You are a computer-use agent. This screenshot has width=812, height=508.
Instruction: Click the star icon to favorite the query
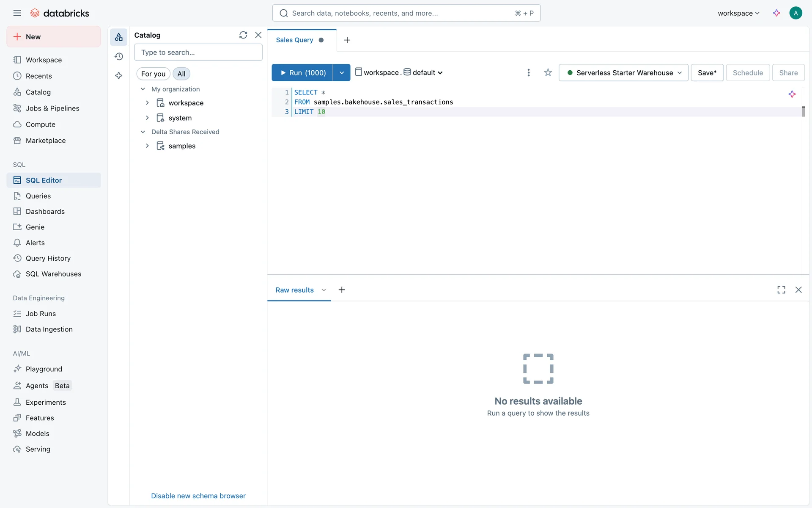click(x=548, y=73)
